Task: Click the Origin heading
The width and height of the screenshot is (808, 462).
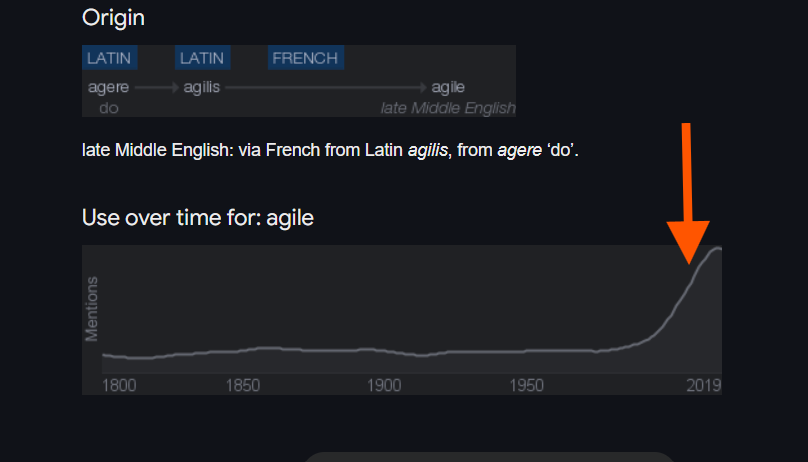Action: tap(112, 17)
